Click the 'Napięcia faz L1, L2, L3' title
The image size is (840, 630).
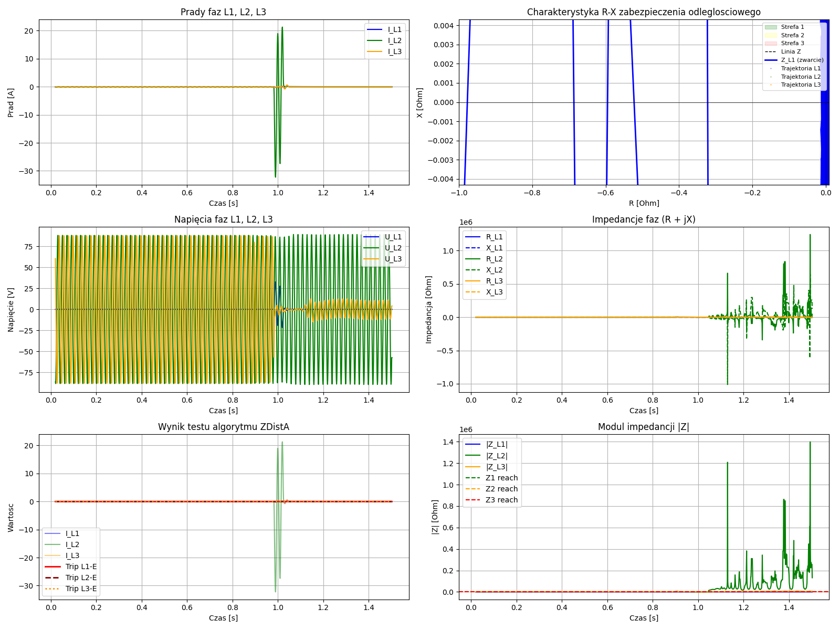(223, 219)
